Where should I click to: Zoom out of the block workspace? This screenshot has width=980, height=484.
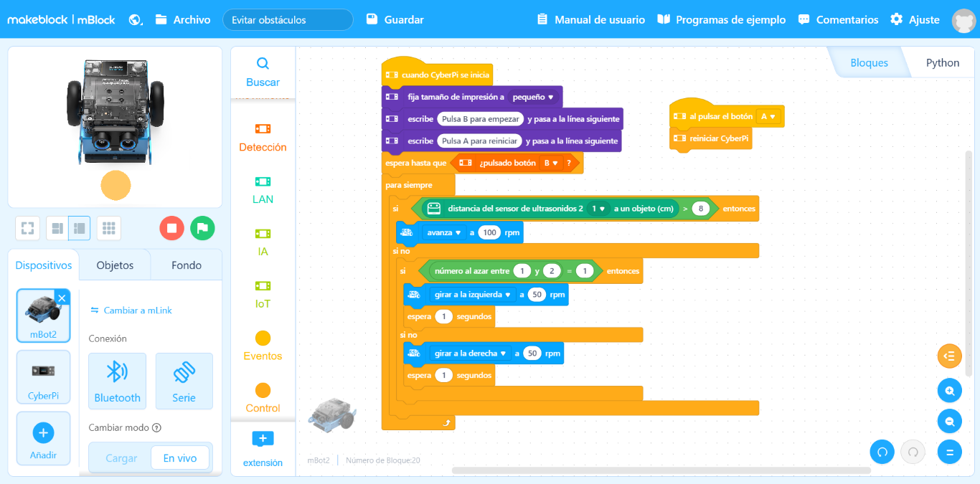[x=949, y=422]
